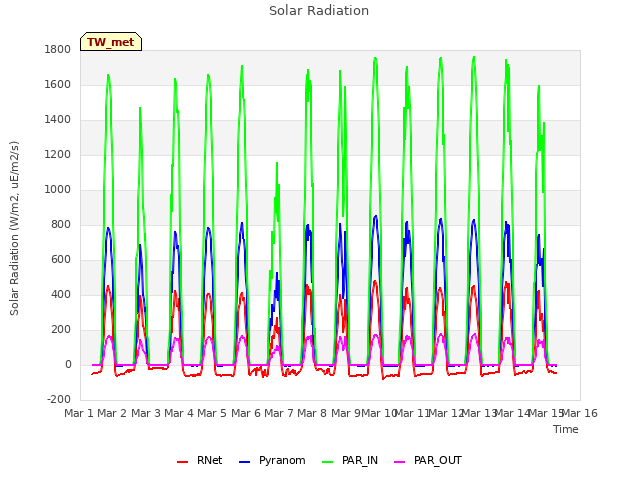Toggle the PAR_OUT legend label
The height and width of the screenshot is (480, 640).
pyautogui.click(x=438, y=460)
